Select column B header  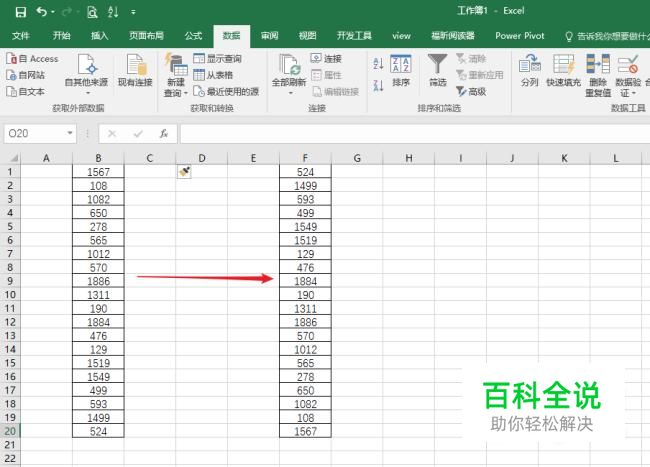98,158
